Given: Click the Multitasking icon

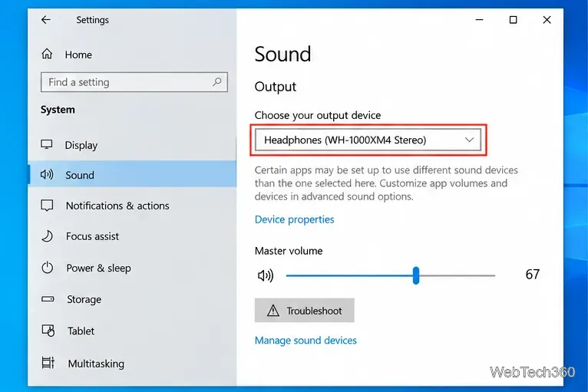Looking at the screenshot, I should (x=48, y=363).
